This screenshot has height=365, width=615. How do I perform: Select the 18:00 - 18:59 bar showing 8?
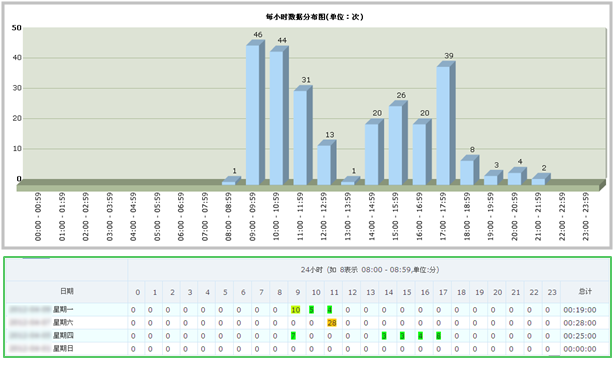pos(469,170)
